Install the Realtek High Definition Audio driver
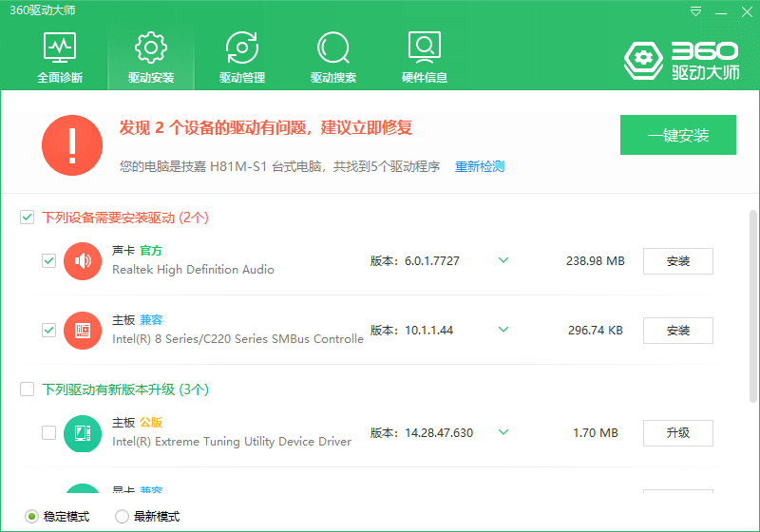 tap(678, 261)
